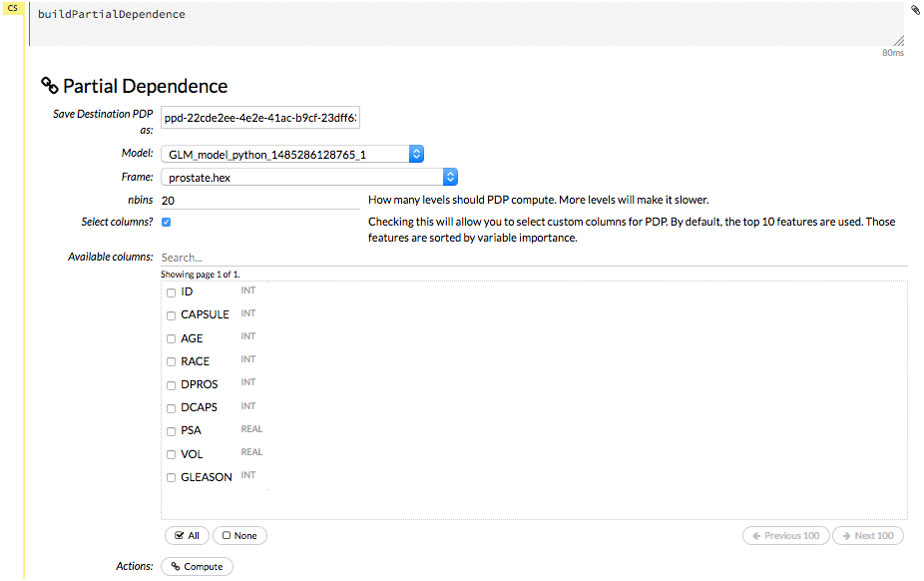Click the CS cell type indicator

pyautogui.click(x=13, y=9)
